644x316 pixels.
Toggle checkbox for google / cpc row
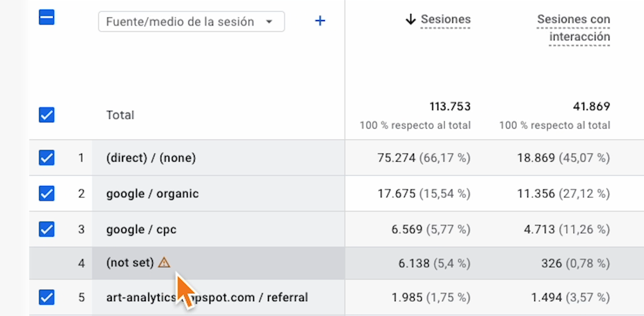click(x=47, y=229)
